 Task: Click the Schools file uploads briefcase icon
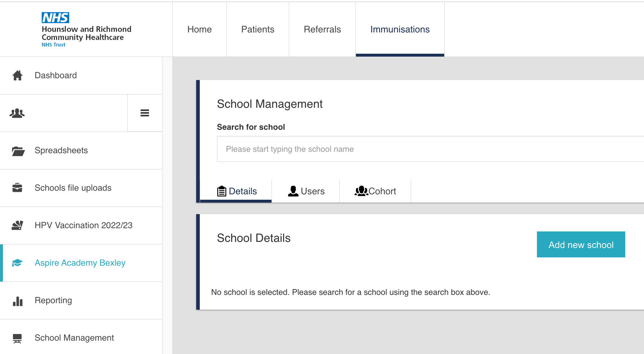(17, 188)
